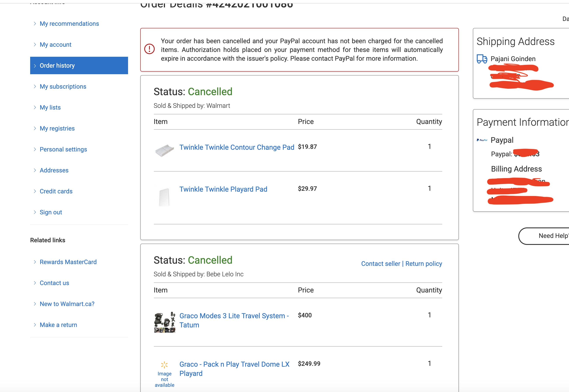Expand the My account sidebar entry
The width and height of the screenshot is (569, 392).
(x=55, y=45)
